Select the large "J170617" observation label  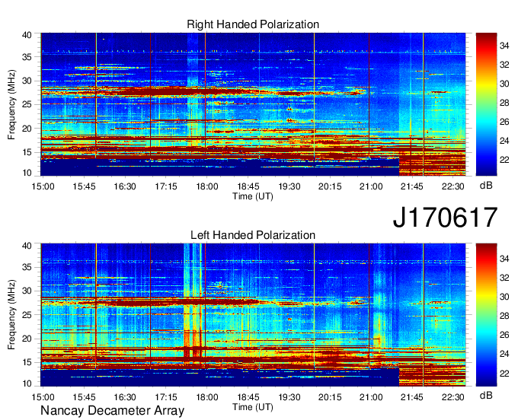coord(445,218)
